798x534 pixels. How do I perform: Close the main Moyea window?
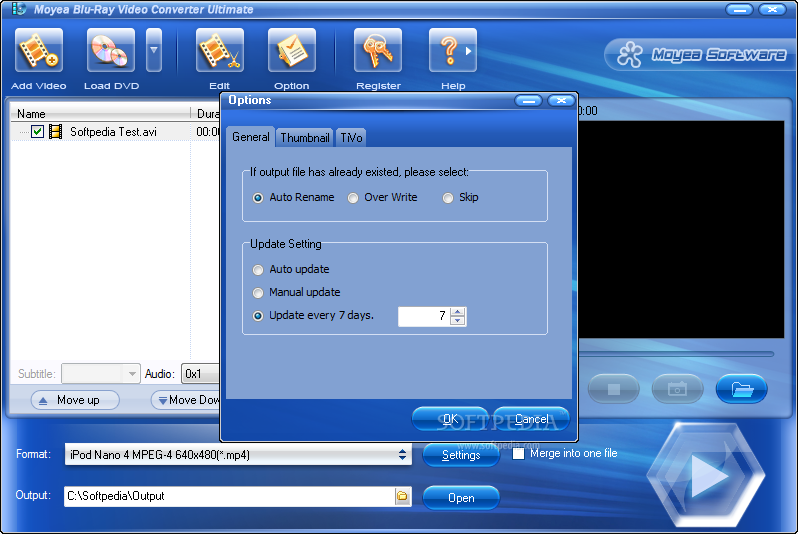click(773, 10)
